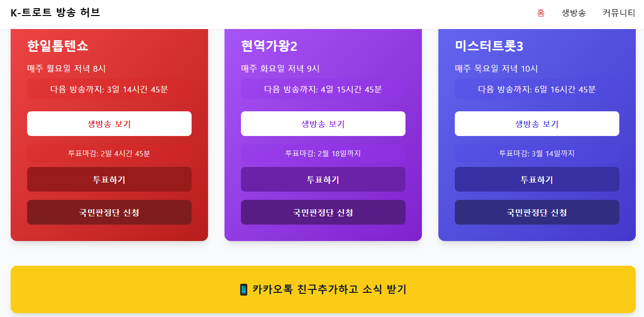The width and height of the screenshot is (644, 317).
Task: Click 생방송 보기 on the 미스터트롯3 card
Action: [537, 123]
